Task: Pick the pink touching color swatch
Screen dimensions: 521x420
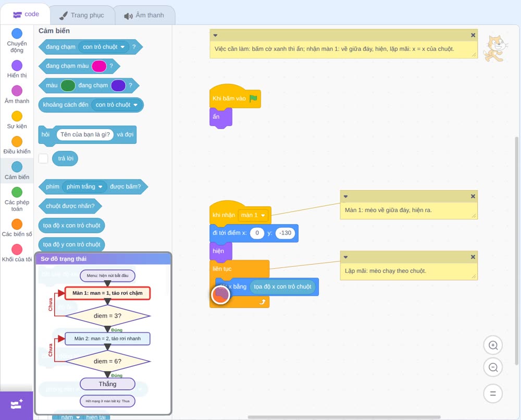Action: click(99, 66)
